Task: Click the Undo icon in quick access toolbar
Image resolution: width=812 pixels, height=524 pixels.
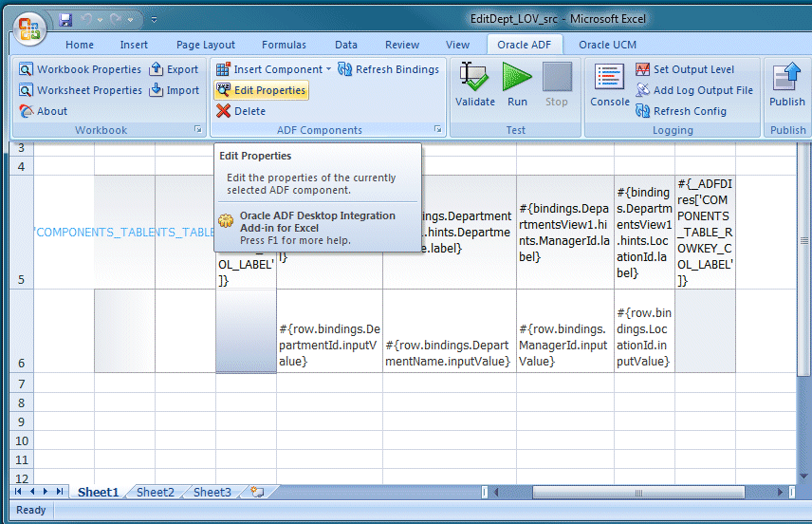Action: tap(86, 20)
